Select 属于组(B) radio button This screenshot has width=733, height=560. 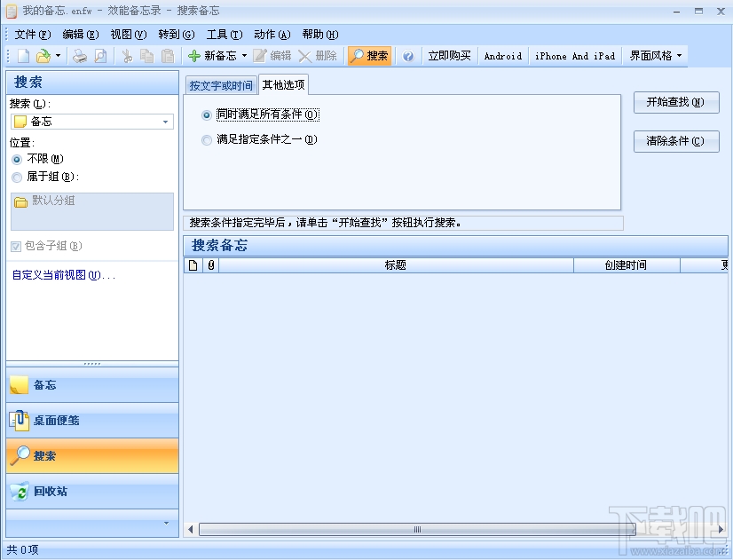point(17,177)
